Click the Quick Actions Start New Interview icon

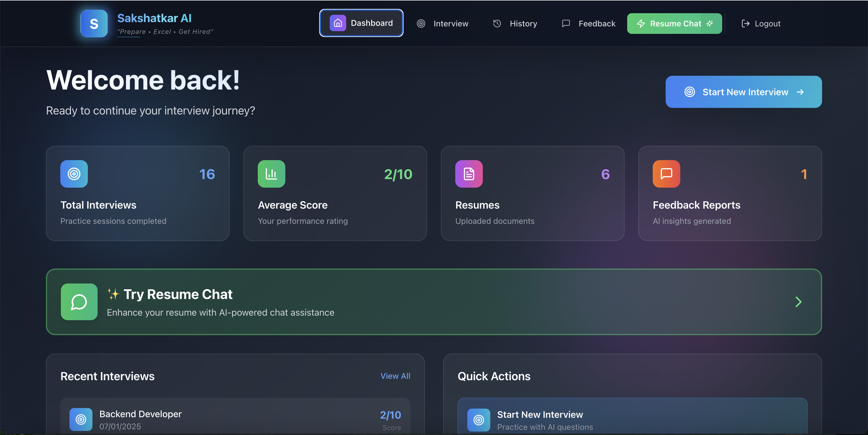tap(478, 420)
